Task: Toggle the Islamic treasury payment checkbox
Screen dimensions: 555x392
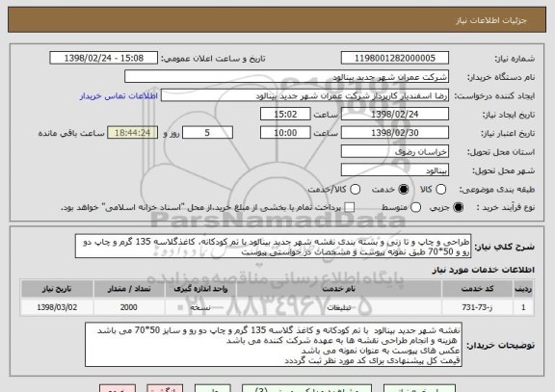Action: tap(350, 207)
